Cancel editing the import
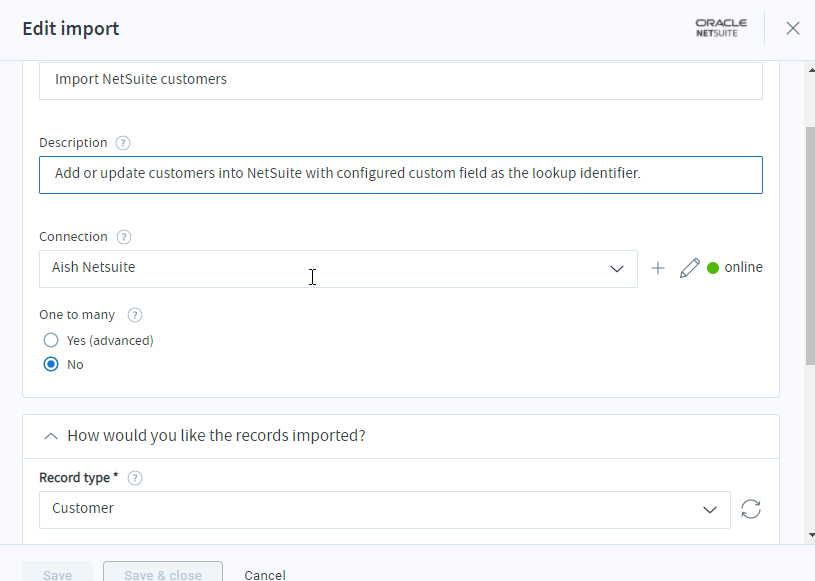 coord(265,575)
